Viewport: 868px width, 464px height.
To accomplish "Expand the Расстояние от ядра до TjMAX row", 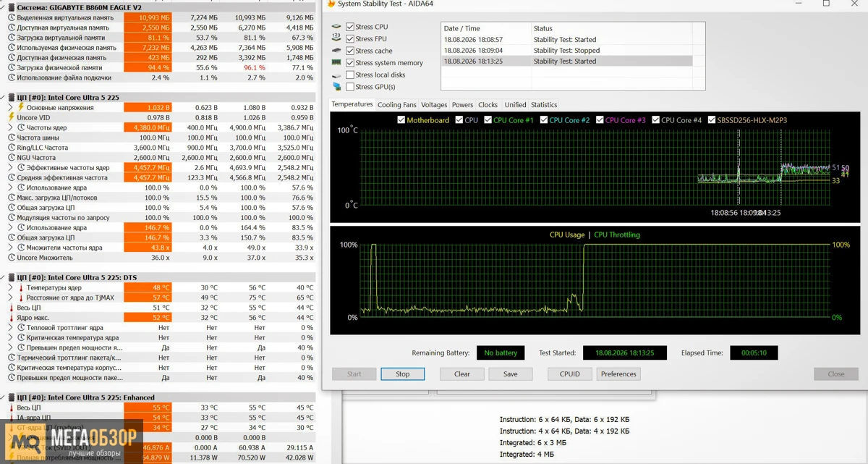I will pyautogui.click(x=10, y=298).
